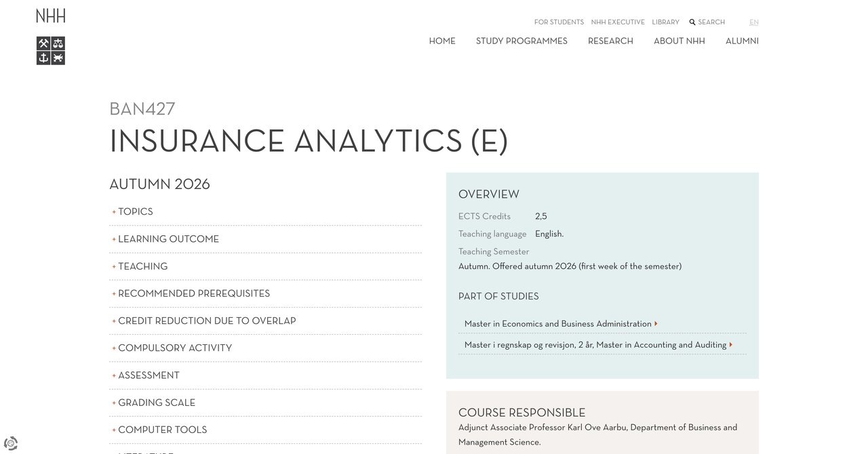
Task: Click the Teaching Semester label
Action: (494, 251)
